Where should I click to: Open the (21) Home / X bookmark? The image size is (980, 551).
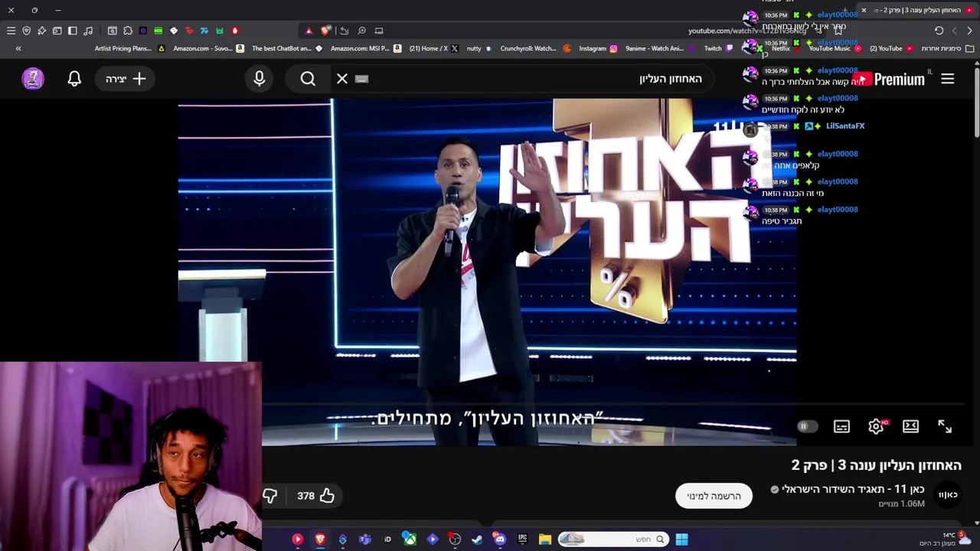click(x=434, y=48)
